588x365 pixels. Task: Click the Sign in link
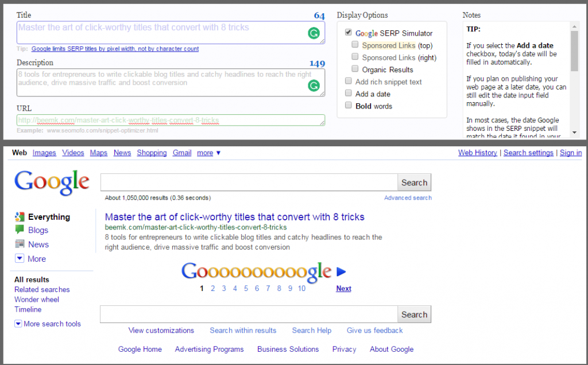click(571, 153)
